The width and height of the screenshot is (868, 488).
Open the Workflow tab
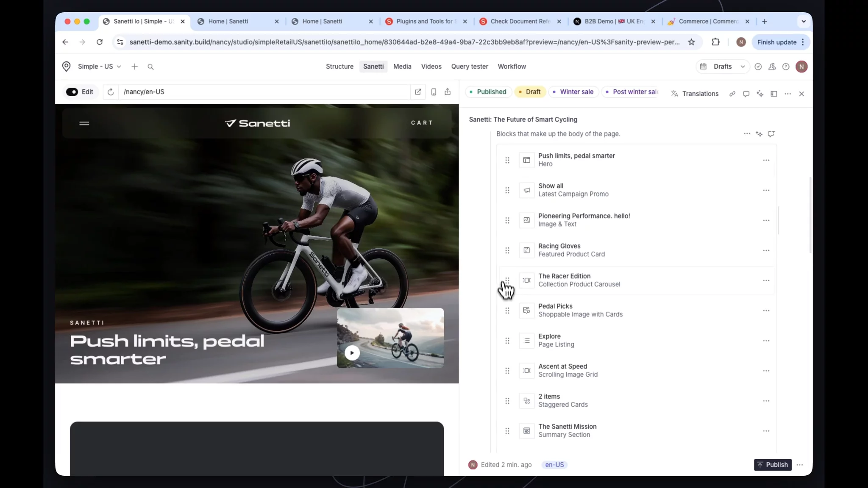click(512, 67)
